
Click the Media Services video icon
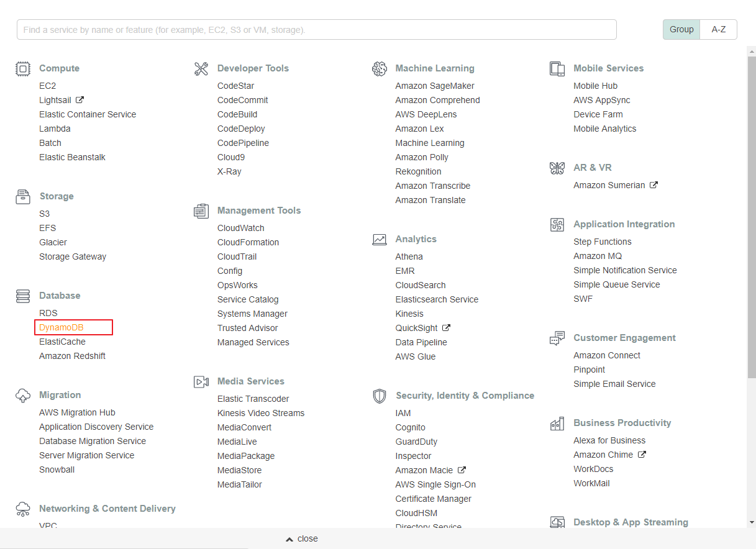201,382
